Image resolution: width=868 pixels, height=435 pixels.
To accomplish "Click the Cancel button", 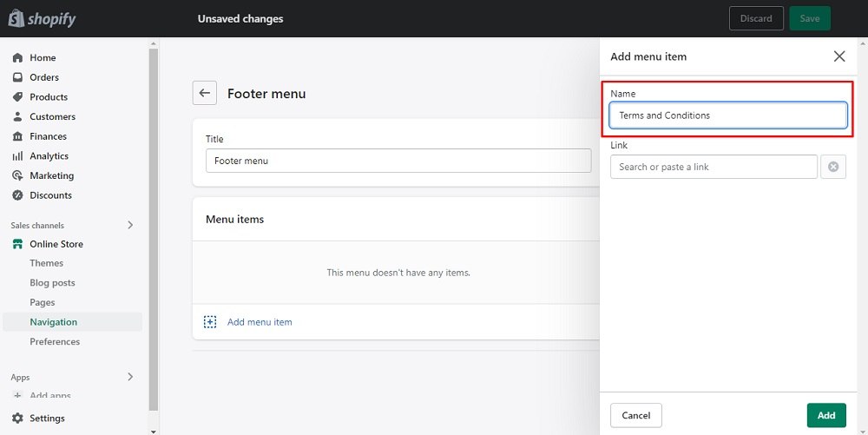I will pos(636,415).
